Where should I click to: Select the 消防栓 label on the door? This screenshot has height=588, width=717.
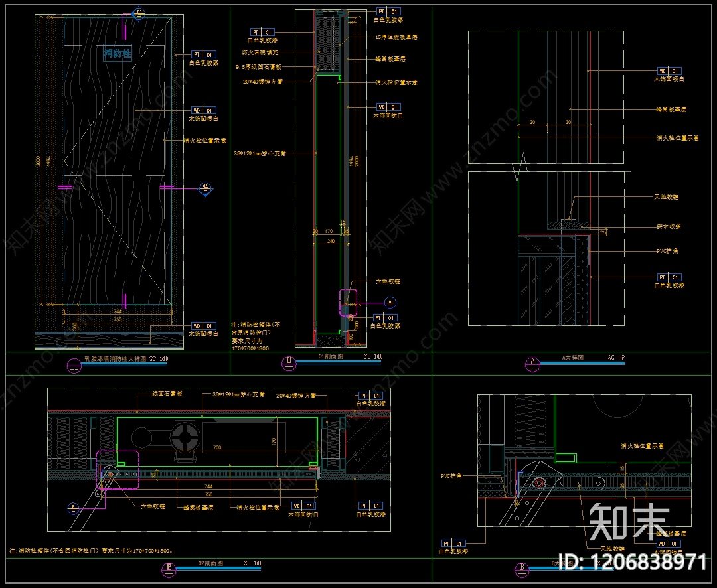click(118, 54)
